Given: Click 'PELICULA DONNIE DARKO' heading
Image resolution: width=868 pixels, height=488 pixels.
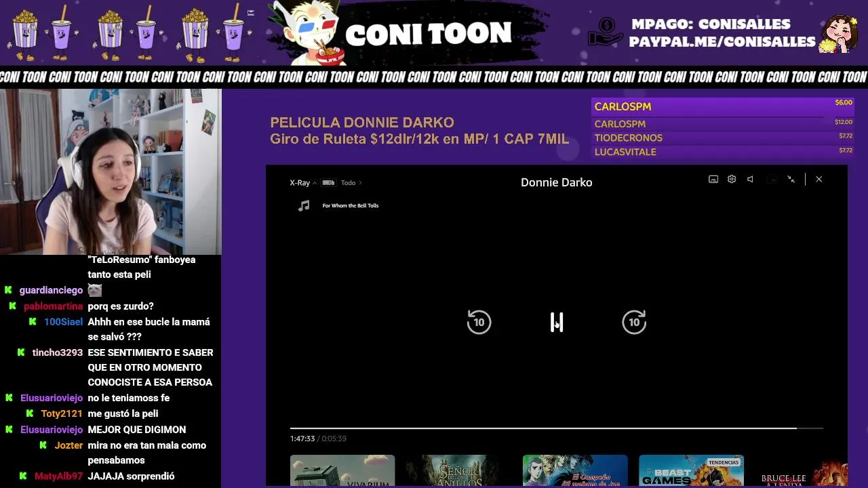Looking at the screenshot, I should pos(362,123).
